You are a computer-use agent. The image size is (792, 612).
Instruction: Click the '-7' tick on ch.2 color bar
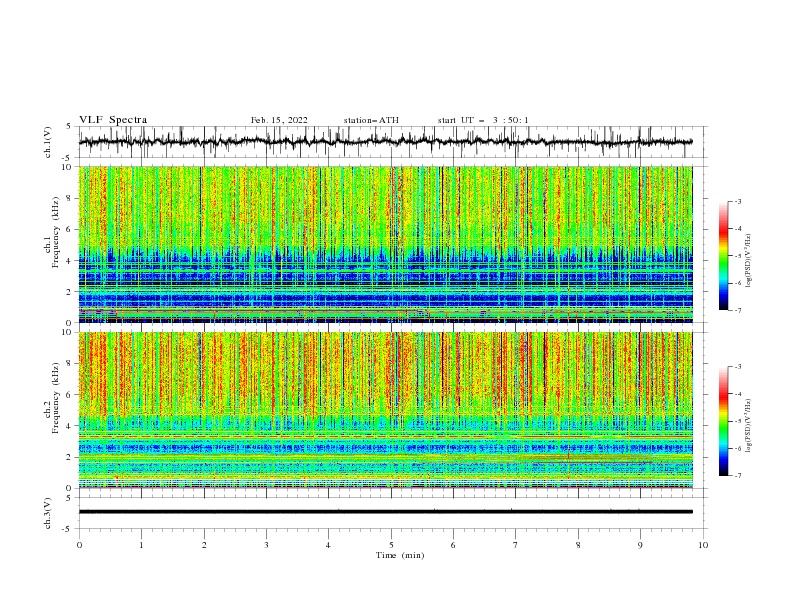pos(737,476)
